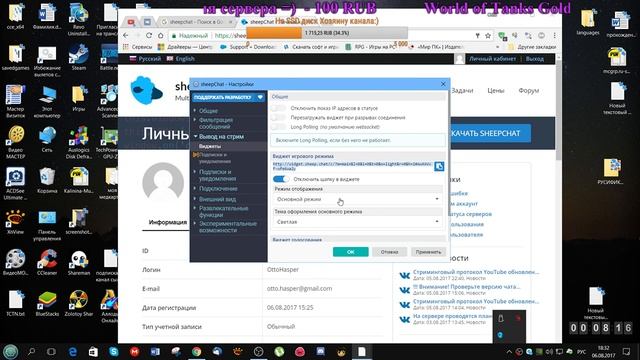The image size is (640, 360).
Task: Go back in Chrome browser
Action: 126,36
